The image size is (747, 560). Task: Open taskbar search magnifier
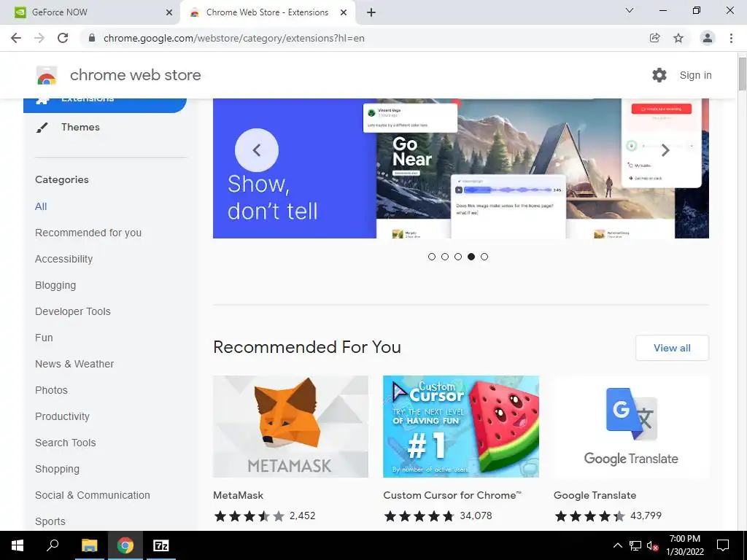click(53, 545)
